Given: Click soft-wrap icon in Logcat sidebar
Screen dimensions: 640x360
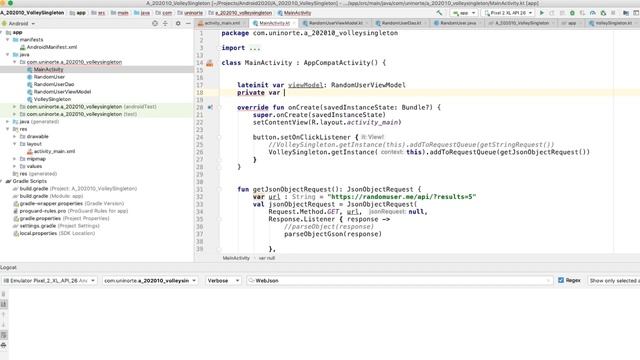Looking at the screenshot, I should pos(3,335).
